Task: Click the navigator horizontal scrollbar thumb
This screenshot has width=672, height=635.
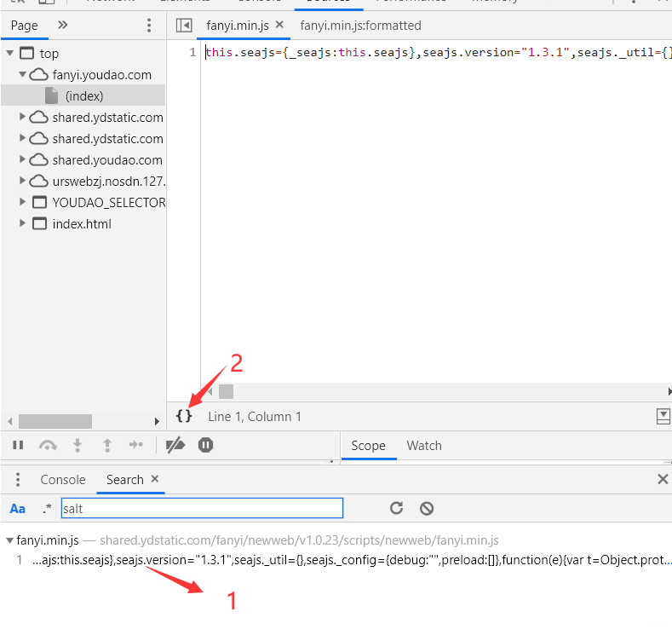Action: tap(55, 421)
